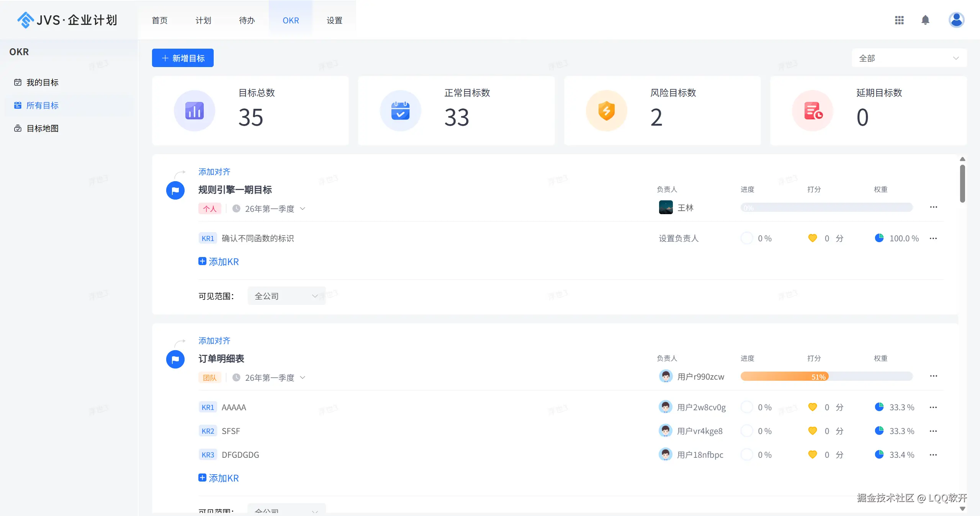Open the user avatar menu

(956, 20)
